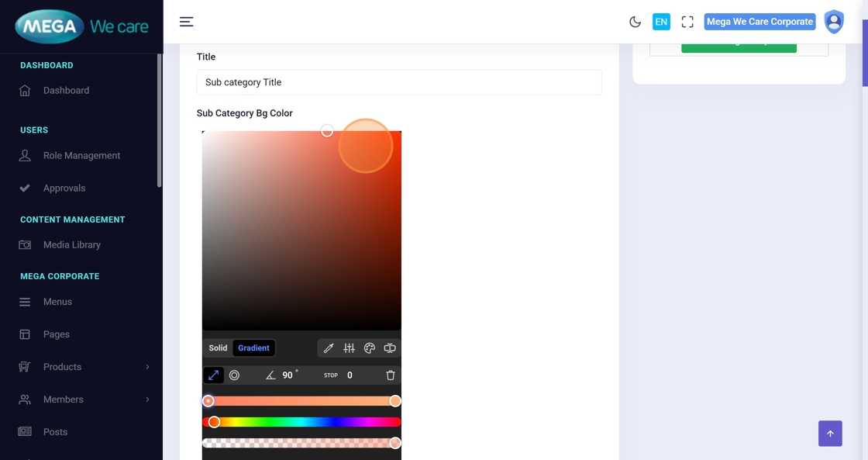The height and width of the screenshot is (460, 868).
Task: Click the Mega We Care Corporate button
Action: coord(759,22)
